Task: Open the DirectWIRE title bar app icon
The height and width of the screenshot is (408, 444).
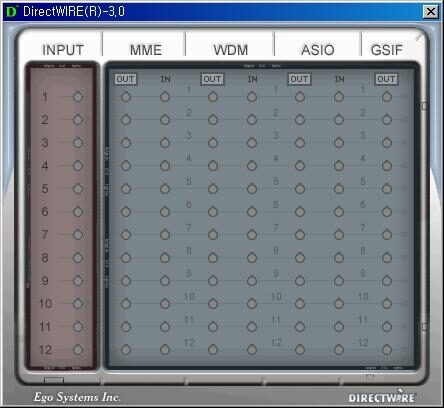Action: click(12, 12)
